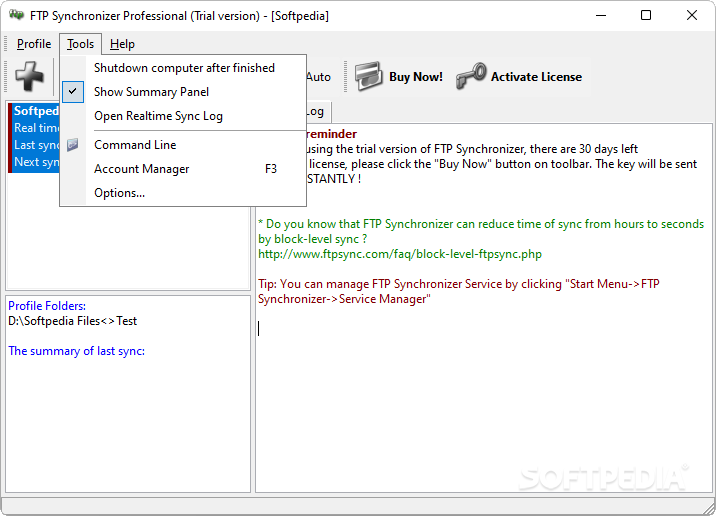
Task: Click the Buy Now credit card icon
Action: click(x=369, y=76)
